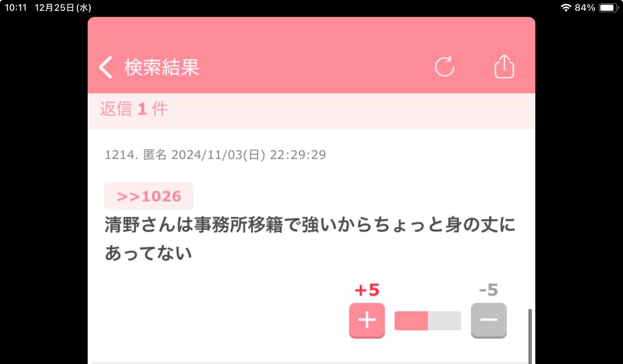This screenshot has height=364, width=623.
Task: Downvote with the gray minus button
Action: 489,320
